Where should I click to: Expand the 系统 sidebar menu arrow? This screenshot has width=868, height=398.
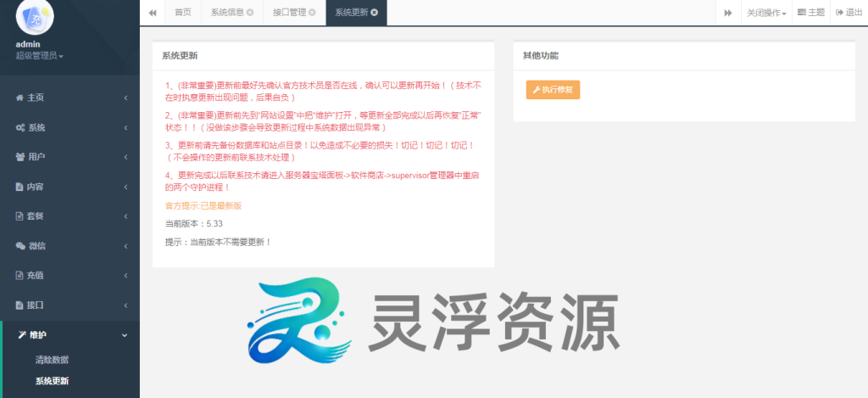(125, 127)
